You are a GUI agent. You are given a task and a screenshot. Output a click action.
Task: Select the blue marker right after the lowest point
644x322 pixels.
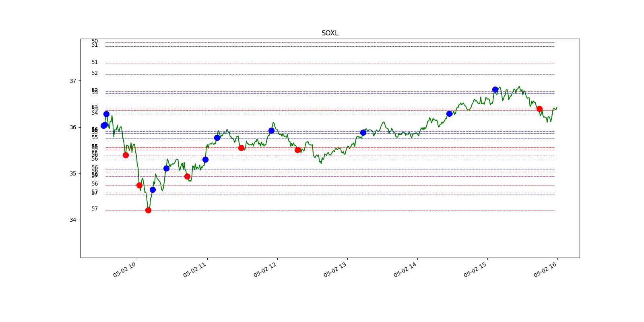coord(153,190)
